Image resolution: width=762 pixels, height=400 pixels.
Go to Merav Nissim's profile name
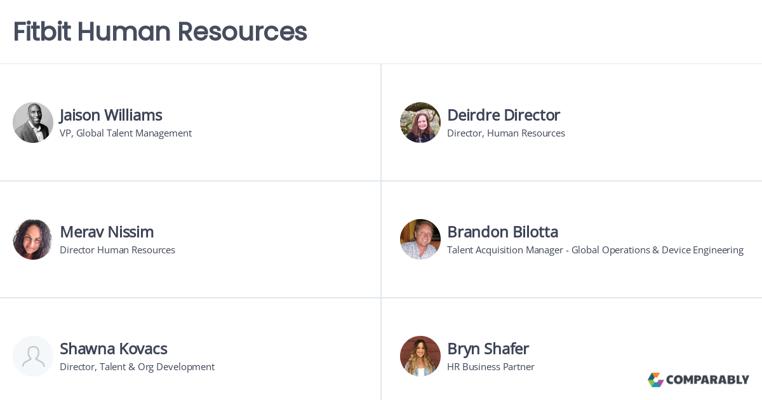pyautogui.click(x=107, y=232)
